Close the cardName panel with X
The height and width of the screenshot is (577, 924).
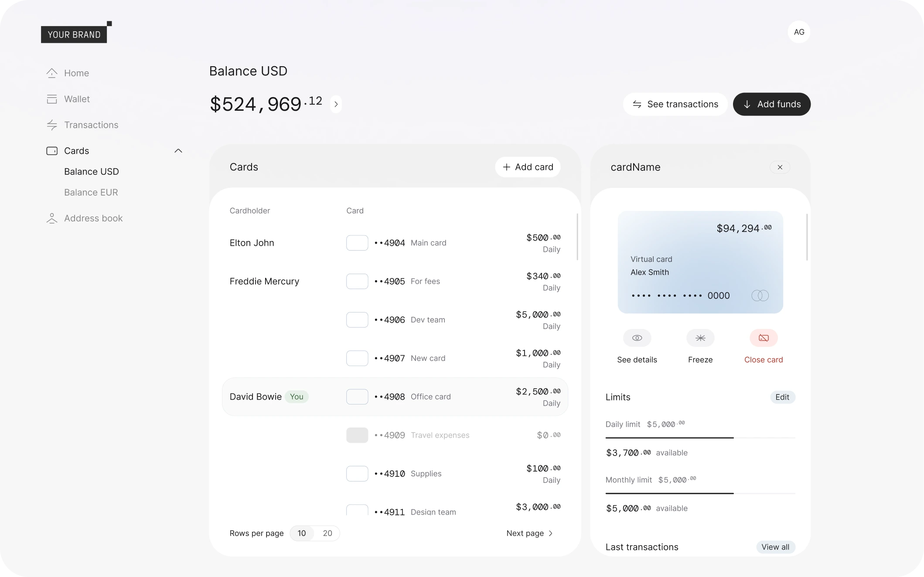tap(780, 167)
